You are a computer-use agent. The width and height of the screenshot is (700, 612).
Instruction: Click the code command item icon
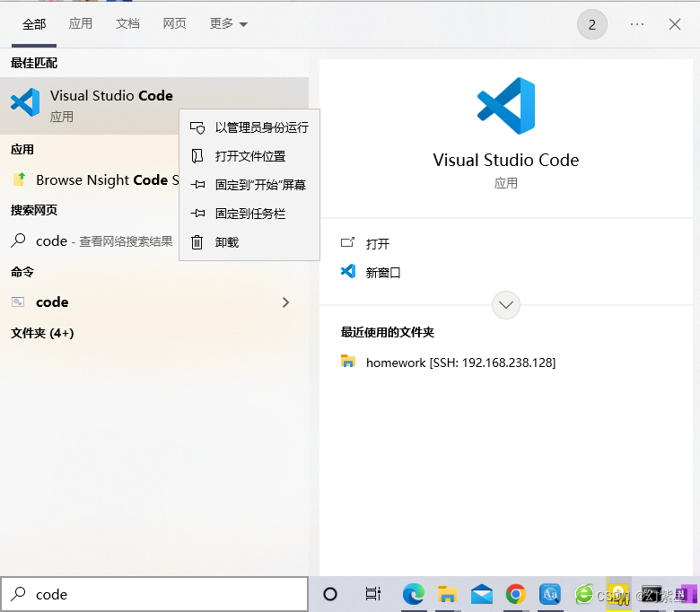point(18,302)
